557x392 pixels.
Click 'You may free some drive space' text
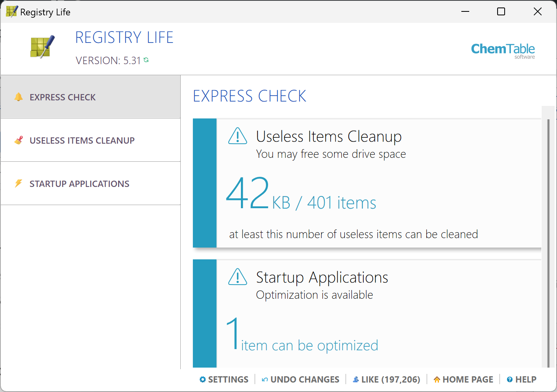pos(331,154)
